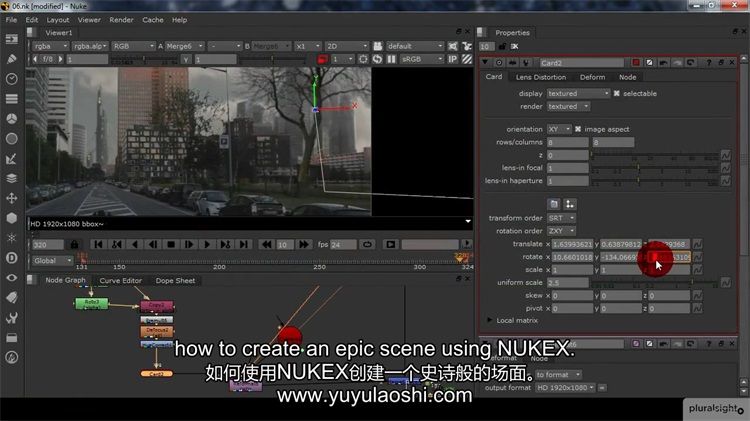Click the Card2 node color red swatch

[636, 63]
